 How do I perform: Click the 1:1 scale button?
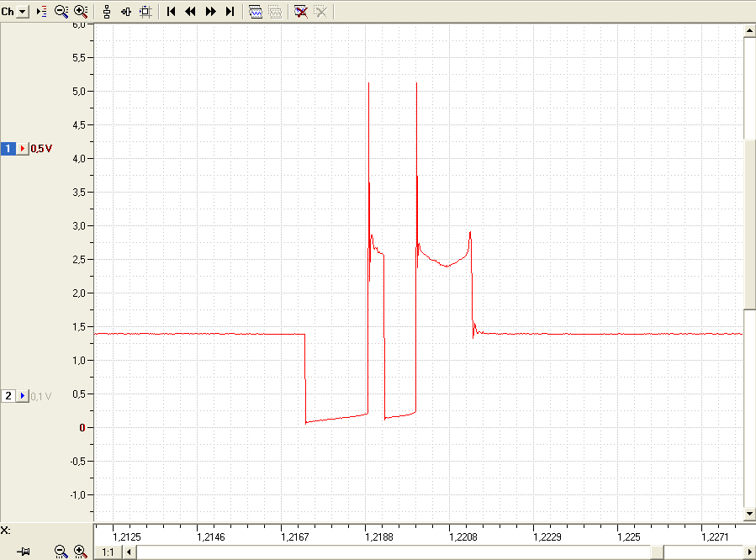tap(108, 552)
